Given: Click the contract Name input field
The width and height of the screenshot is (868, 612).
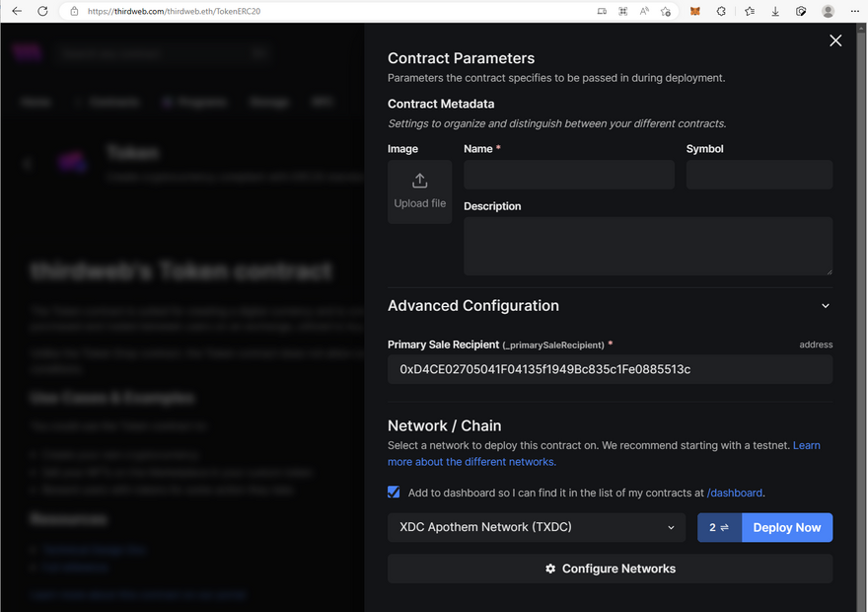Looking at the screenshot, I should 569,175.
